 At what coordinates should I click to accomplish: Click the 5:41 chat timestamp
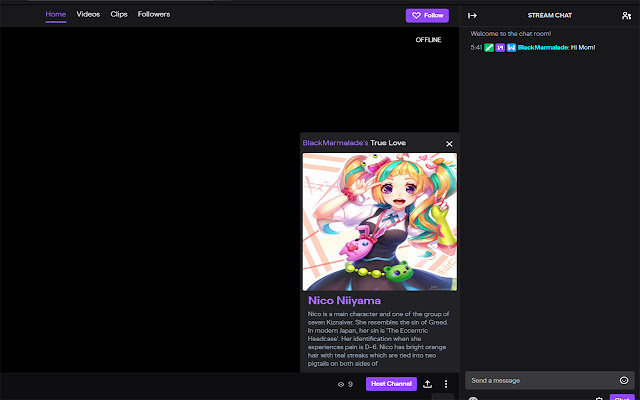pyautogui.click(x=476, y=48)
